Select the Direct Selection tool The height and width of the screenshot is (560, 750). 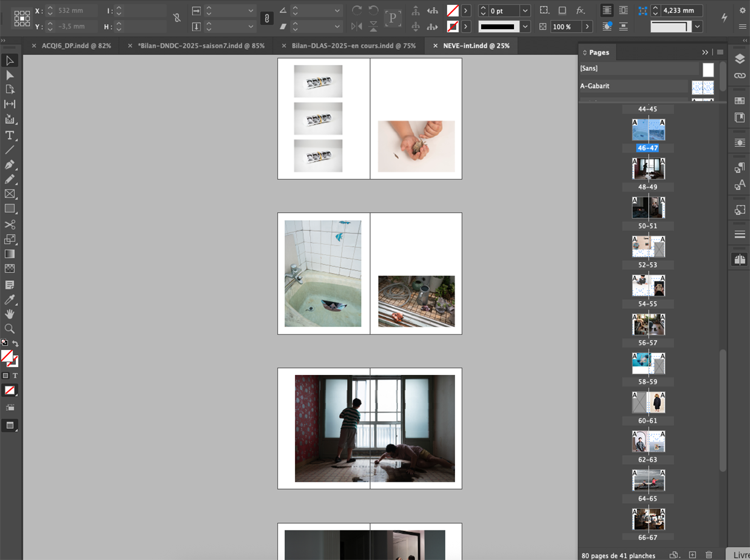(10, 75)
